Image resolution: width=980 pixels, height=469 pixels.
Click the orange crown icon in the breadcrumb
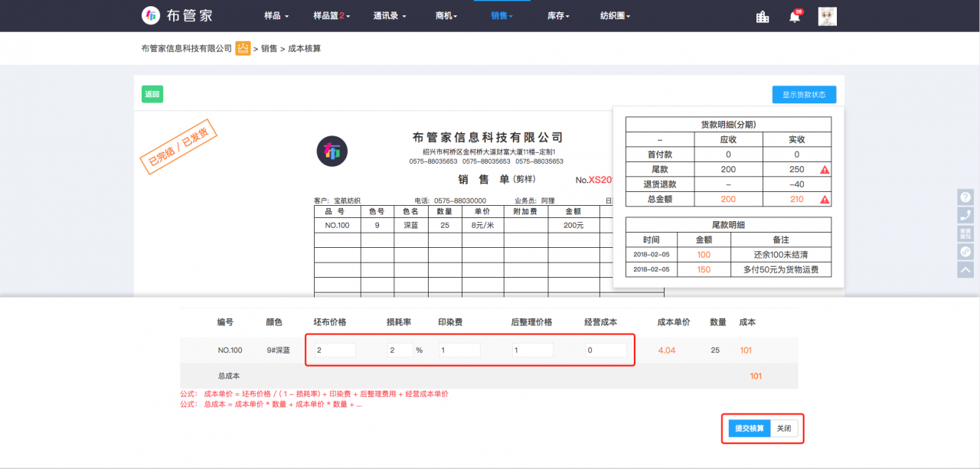[243, 48]
